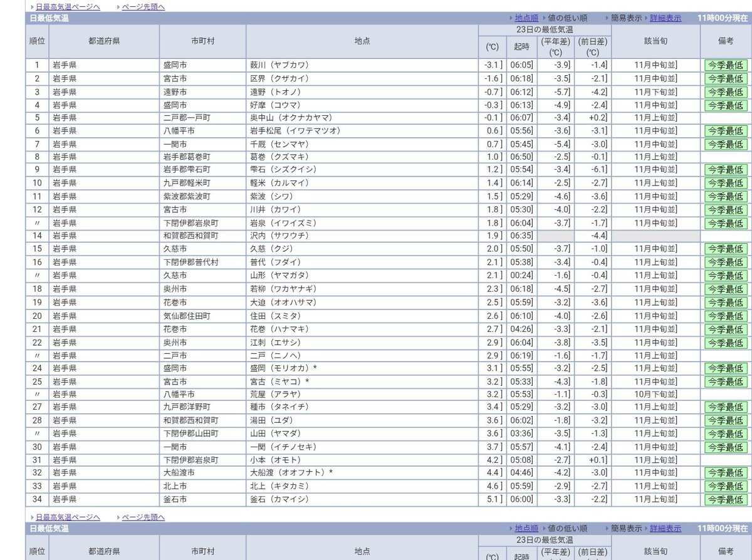Click 詳細表示 in the second table header
The width and height of the screenshot is (752, 560).
pos(666,528)
